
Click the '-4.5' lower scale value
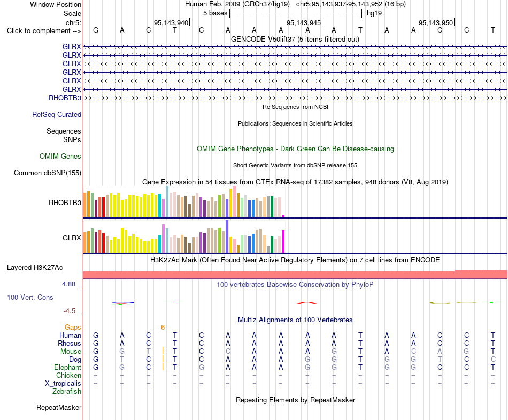click(70, 311)
